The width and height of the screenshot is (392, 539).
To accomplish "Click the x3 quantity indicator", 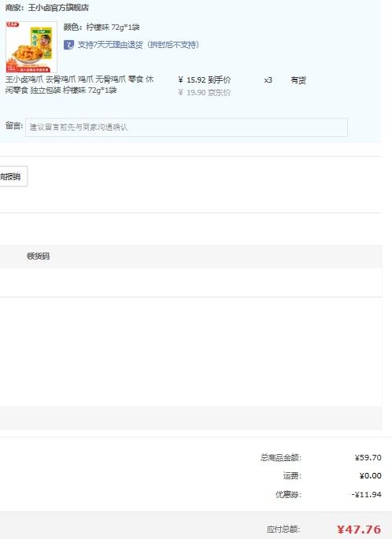I will click(x=268, y=80).
